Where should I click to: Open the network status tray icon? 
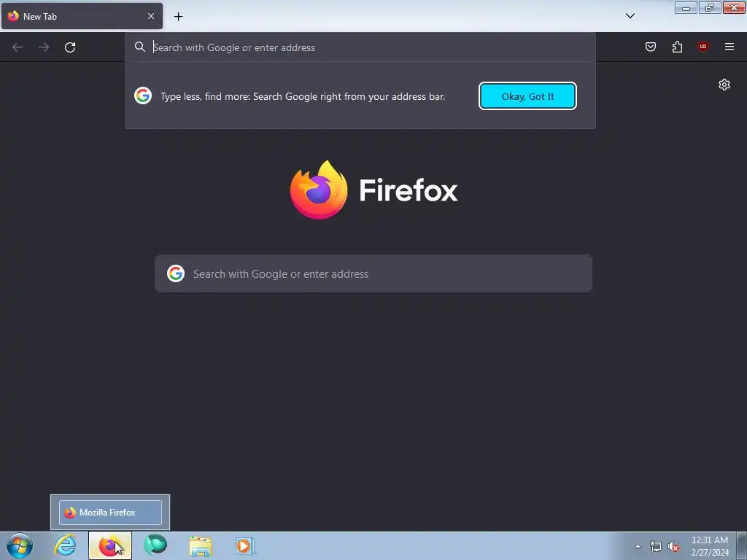click(656, 547)
